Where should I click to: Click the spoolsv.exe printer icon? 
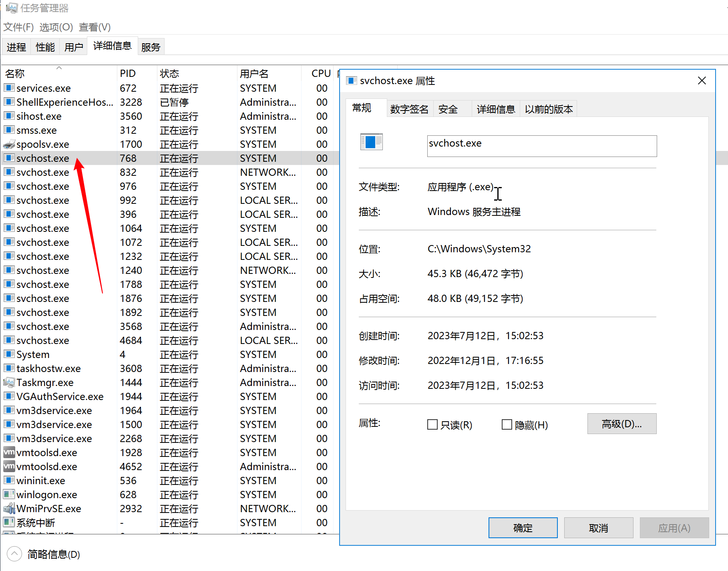9,144
